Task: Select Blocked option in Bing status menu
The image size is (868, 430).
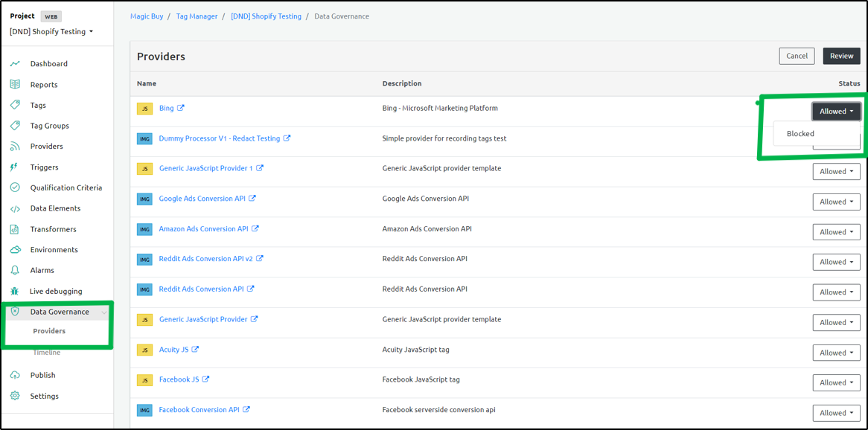Action: pyautogui.click(x=800, y=134)
